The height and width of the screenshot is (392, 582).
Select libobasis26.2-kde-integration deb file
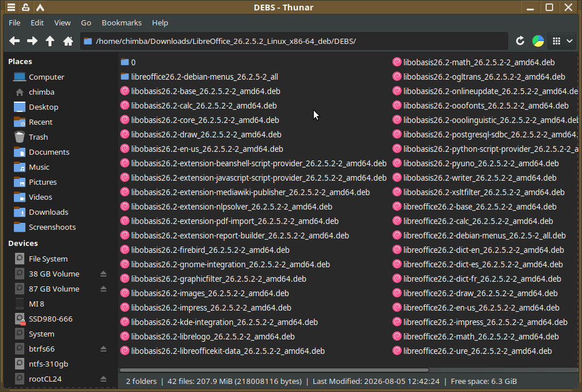click(219, 322)
